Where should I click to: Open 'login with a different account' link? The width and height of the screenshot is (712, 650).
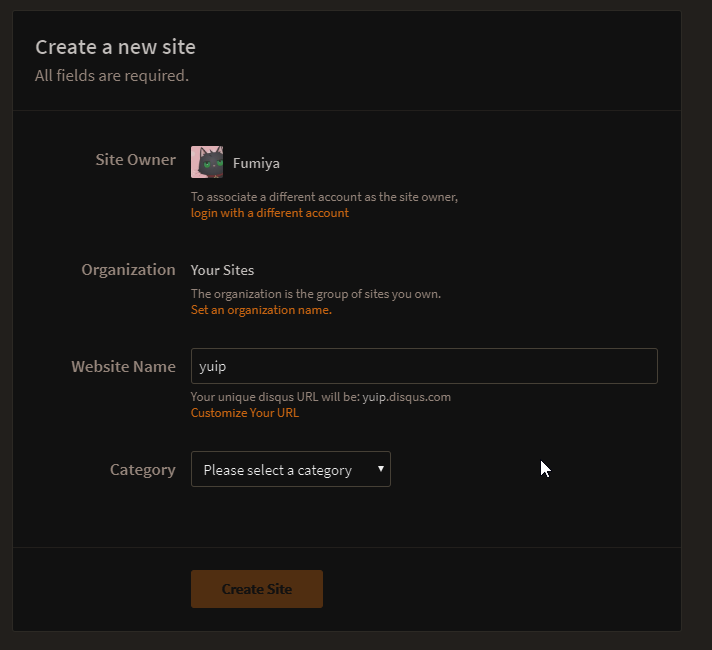tap(270, 213)
